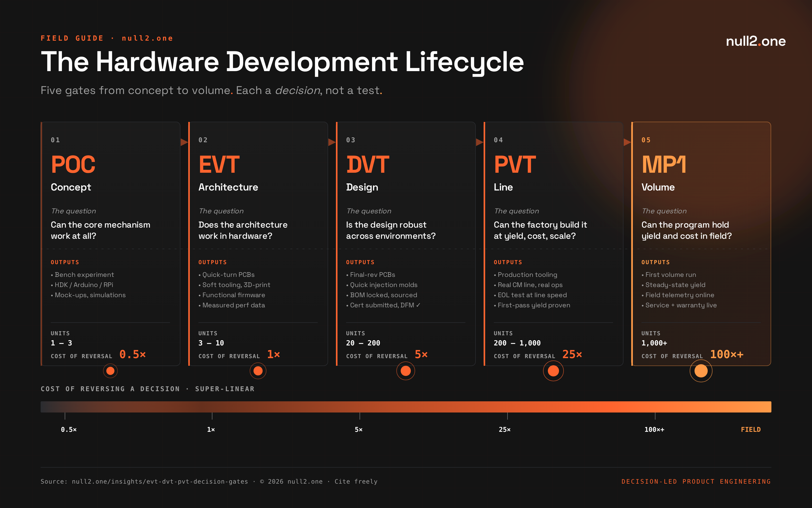The width and height of the screenshot is (812, 508).
Task: Click the 100×+ cost value in MP1 card
Action: (x=727, y=355)
